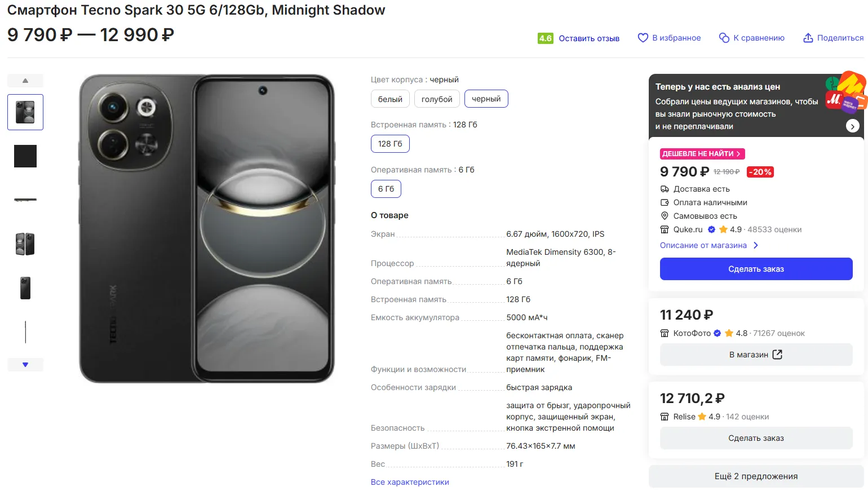This screenshot has width=868, height=491.
Task: Select the голубой body color option
Action: [437, 99]
